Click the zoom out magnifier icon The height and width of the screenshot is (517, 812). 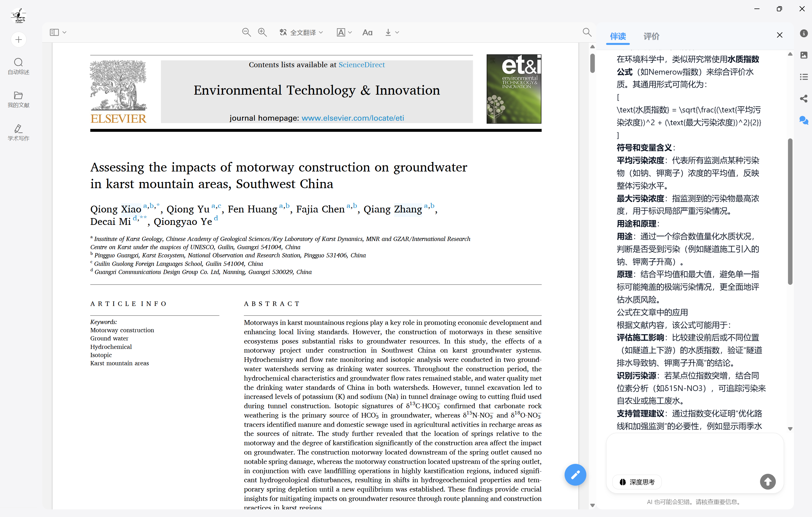246,32
